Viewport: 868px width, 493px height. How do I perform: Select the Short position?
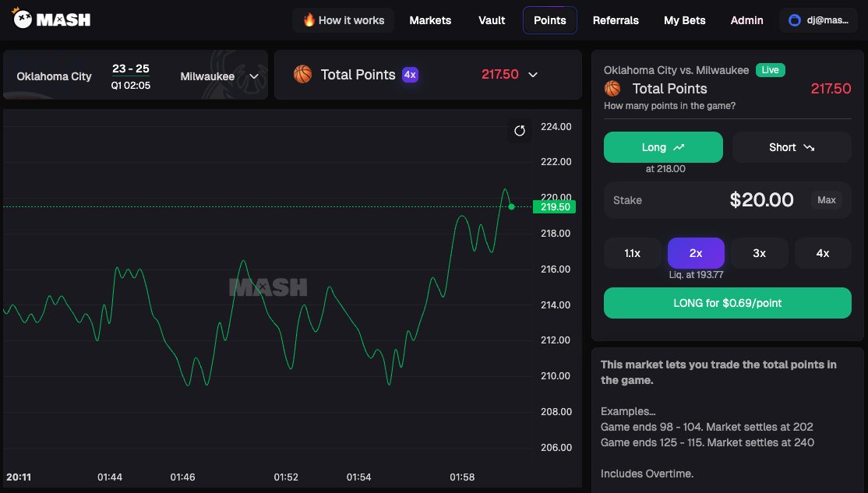(792, 147)
